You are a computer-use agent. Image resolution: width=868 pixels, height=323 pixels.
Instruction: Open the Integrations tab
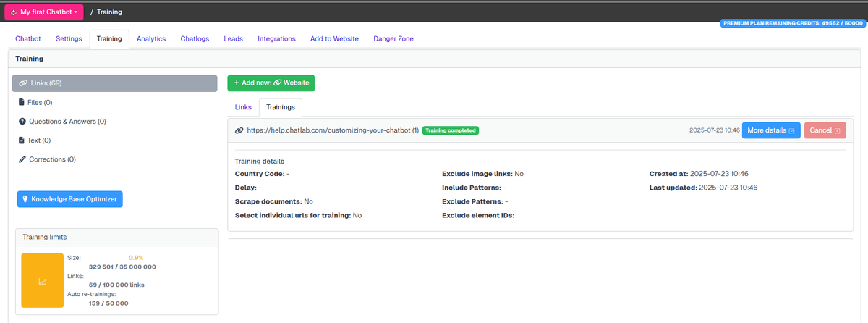pyautogui.click(x=276, y=39)
